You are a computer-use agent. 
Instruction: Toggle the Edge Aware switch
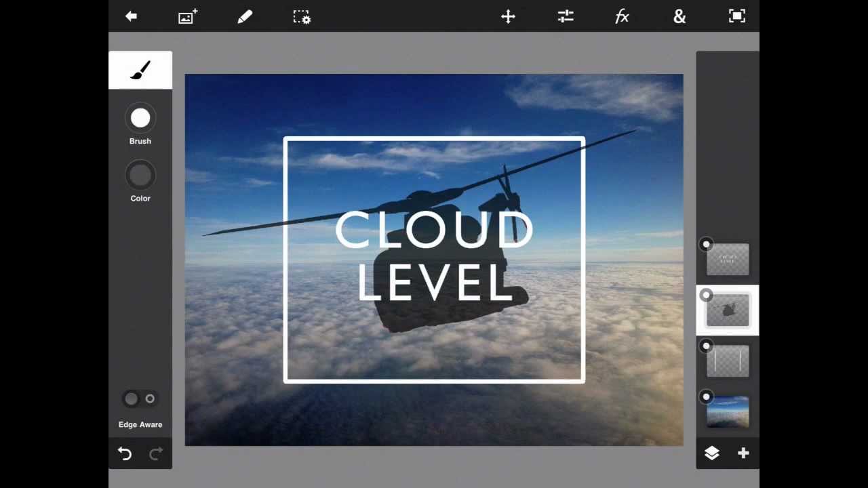click(x=140, y=399)
